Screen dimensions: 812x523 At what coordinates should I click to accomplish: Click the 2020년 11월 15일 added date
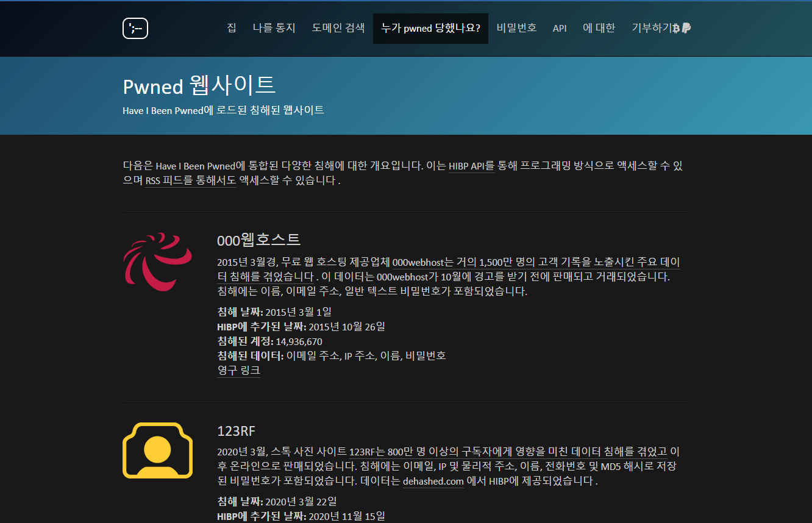(347, 516)
